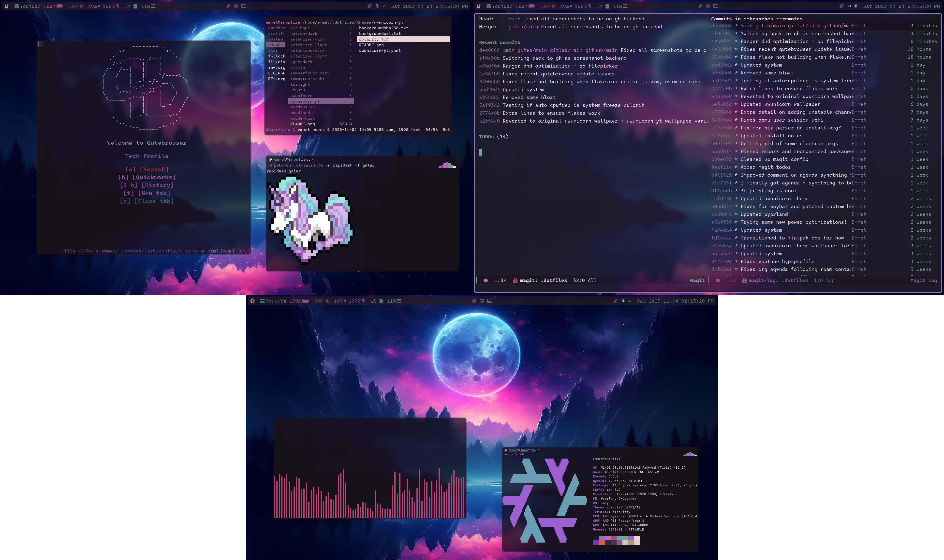This screenshot has width=944, height=560.
Task: Click the Recent commits section header
Action: (499, 42)
